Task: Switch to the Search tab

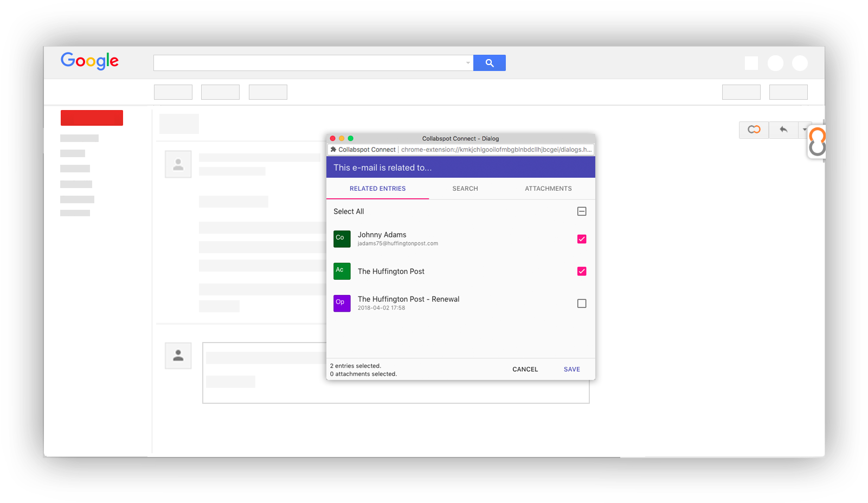Action: (x=465, y=189)
